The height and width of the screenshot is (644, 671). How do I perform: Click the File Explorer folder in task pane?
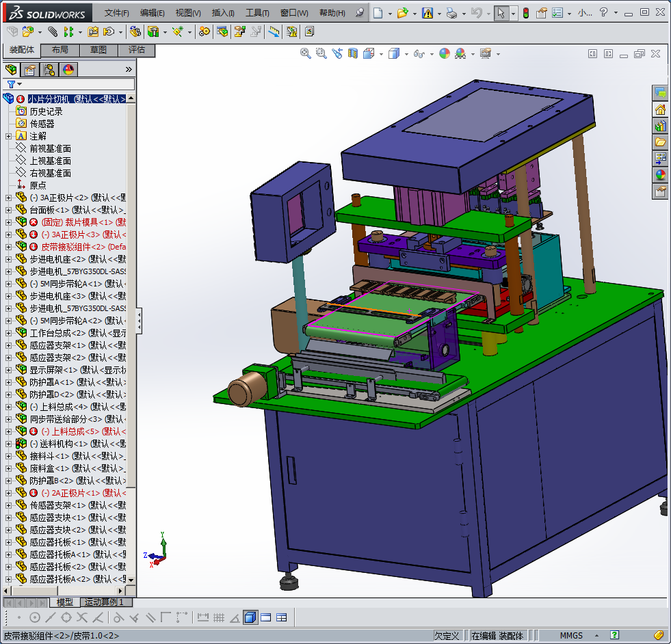pos(660,142)
